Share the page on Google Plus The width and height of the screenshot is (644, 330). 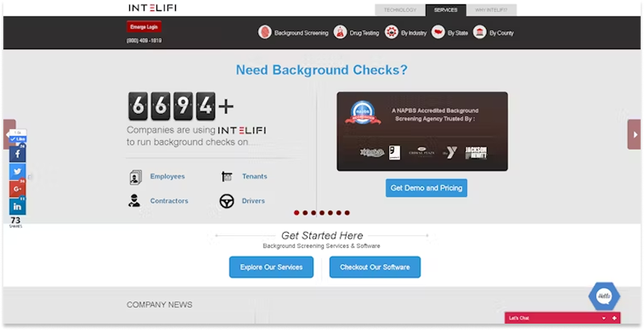[x=18, y=189]
